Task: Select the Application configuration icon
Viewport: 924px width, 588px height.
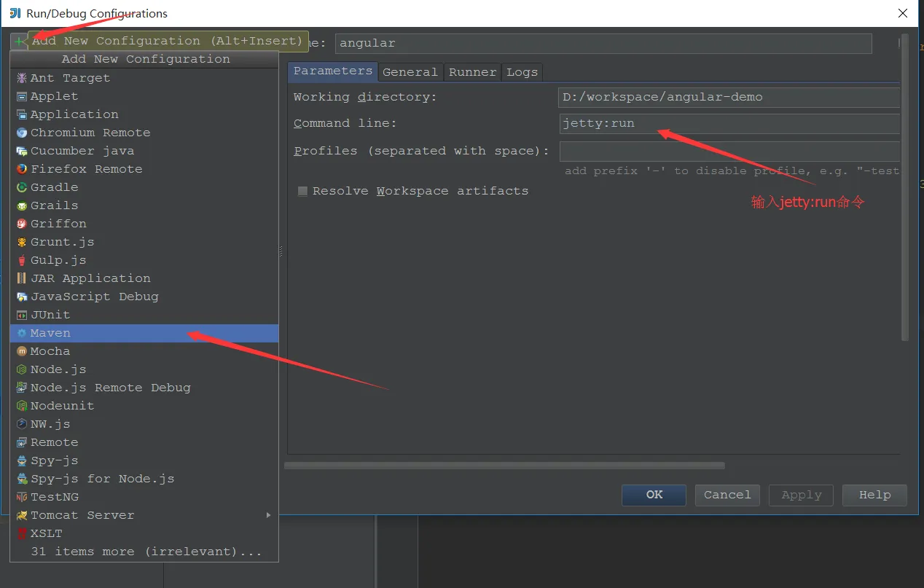Action: pyautogui.click(x=23, y=114)
